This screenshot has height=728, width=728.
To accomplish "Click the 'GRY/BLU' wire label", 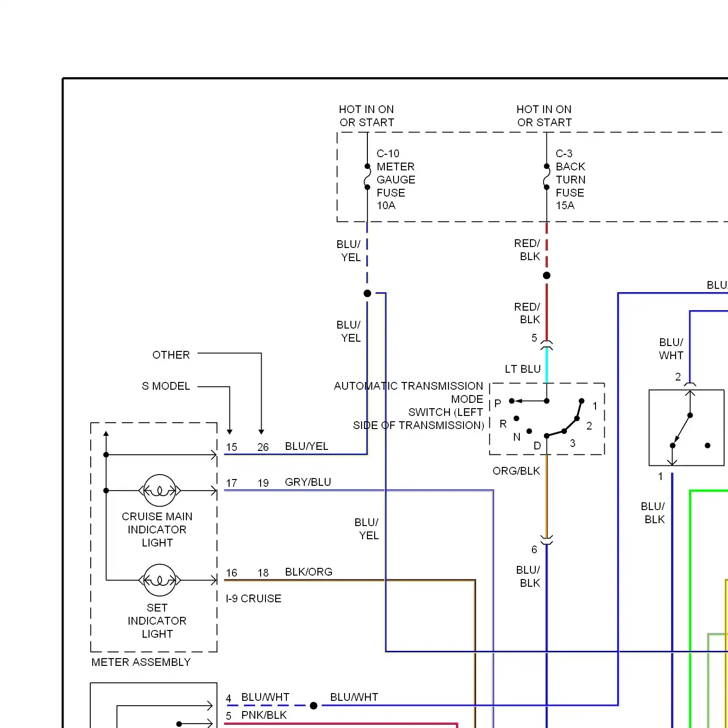I will pyautogui.click(x=308, y=482).
